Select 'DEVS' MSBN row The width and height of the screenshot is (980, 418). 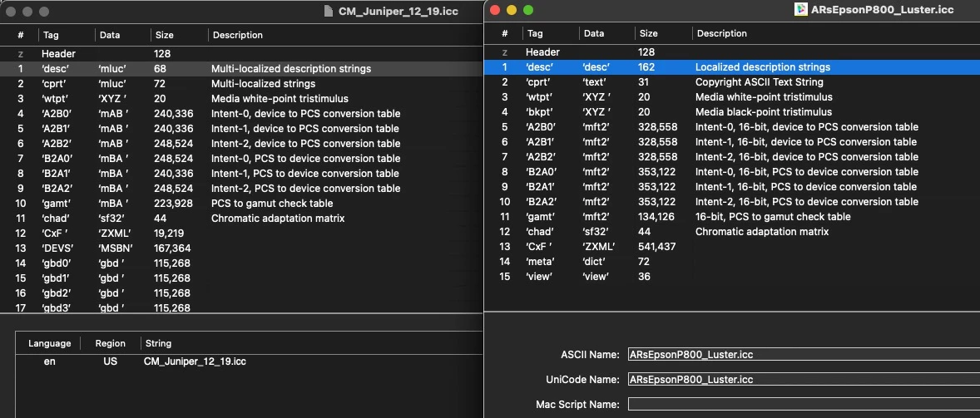[242, 248]
